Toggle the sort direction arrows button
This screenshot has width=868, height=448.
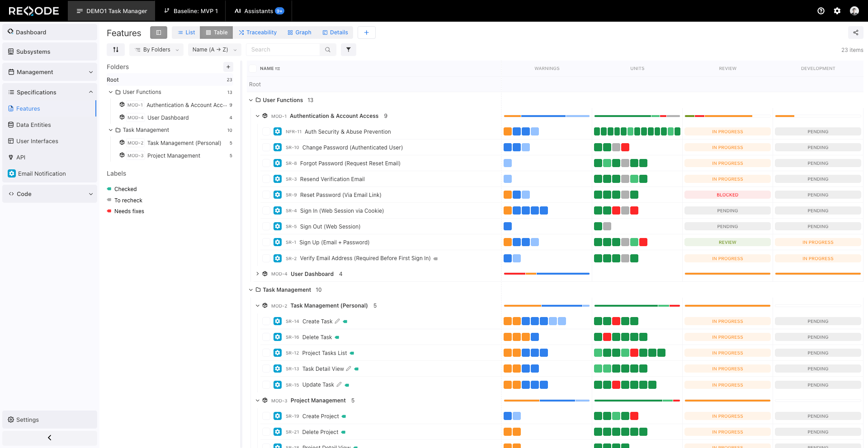(x=116, y=50)
